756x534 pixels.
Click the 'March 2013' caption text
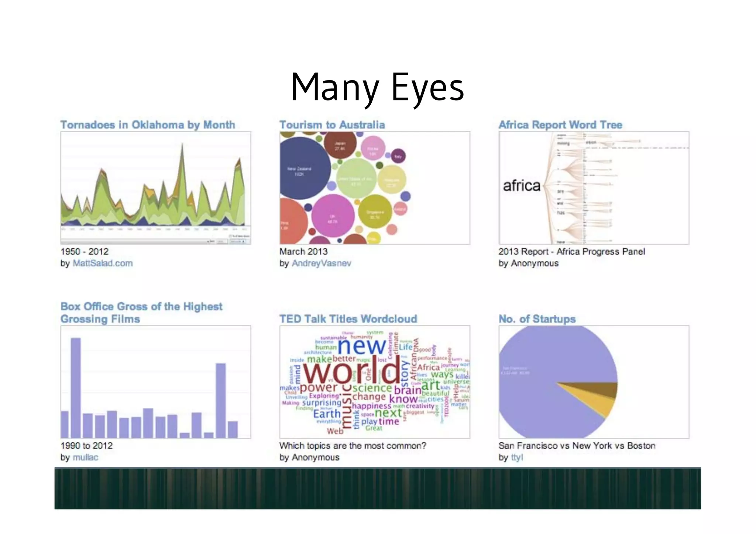click(303, 251)
